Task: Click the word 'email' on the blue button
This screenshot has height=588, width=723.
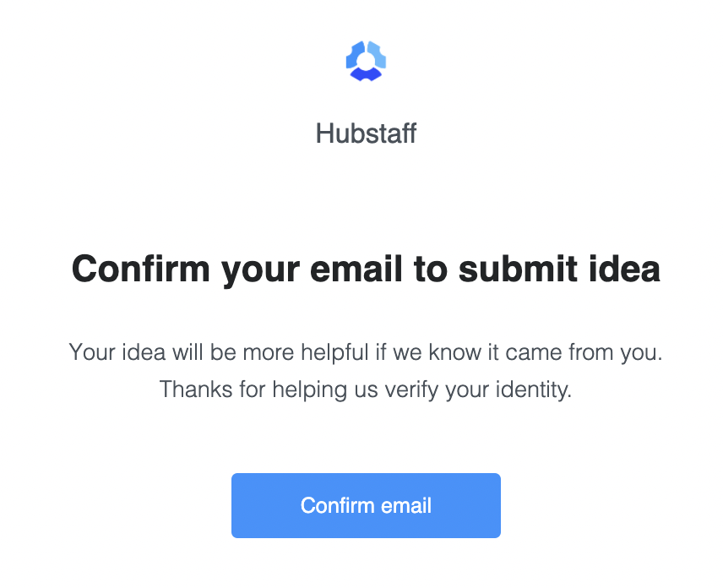Action: (x=406, y=505)
